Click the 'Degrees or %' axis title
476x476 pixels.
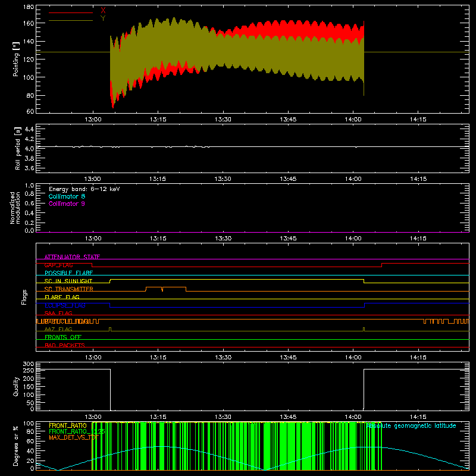(x=16, y=446)
